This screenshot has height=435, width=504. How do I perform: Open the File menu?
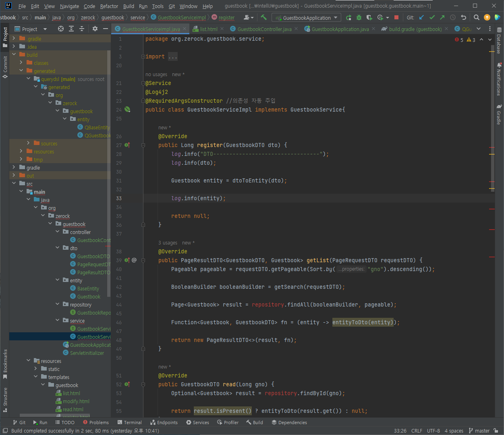tap(22, 6)
